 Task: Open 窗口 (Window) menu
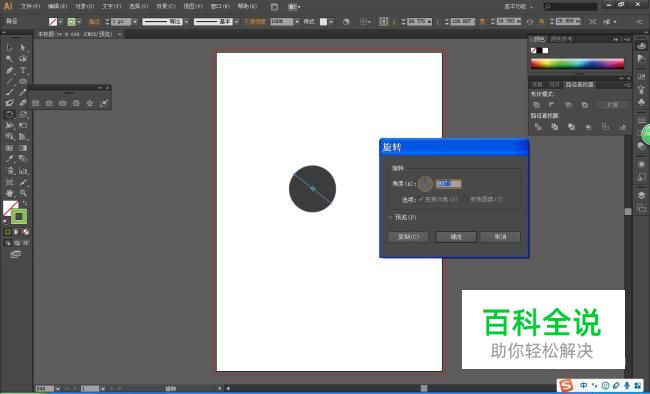(x=220, y=7)
